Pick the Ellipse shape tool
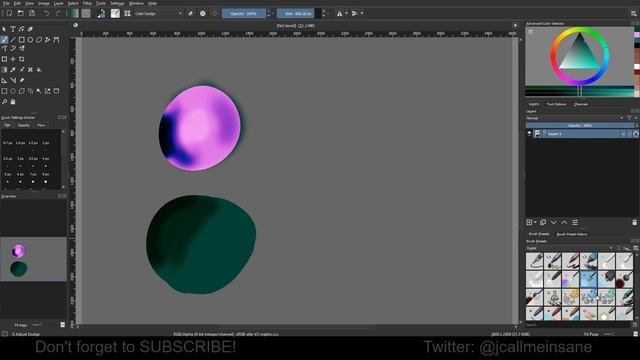This screenshot has width=640, height=360. click(30, 40)
